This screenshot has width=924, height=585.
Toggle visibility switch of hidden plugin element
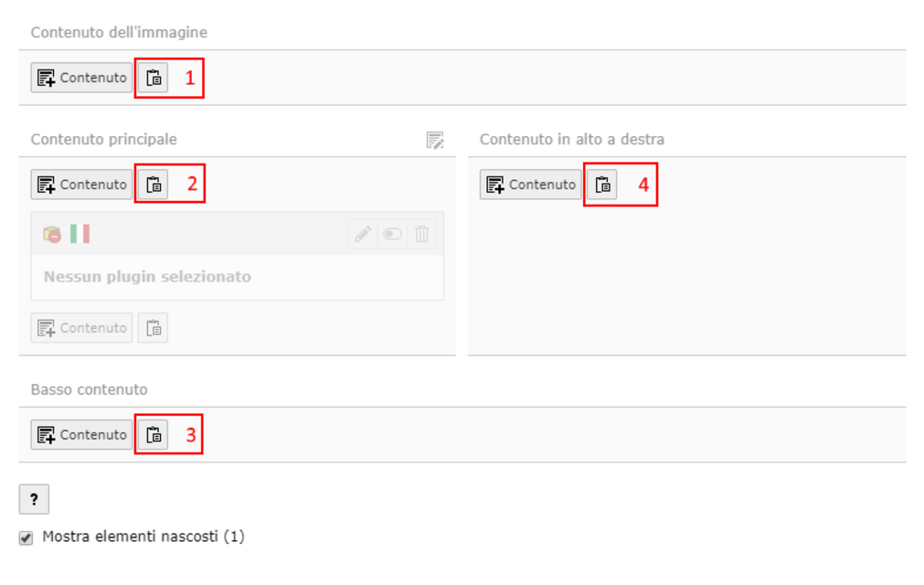(x=392, y=234)
